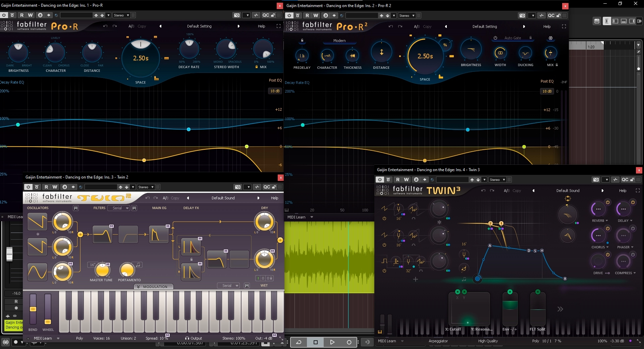The width and height of the screenshot is (644, 349).
Task: Open the Serial filter routing dropdown in Twin 2
Action: coord(119,208)
